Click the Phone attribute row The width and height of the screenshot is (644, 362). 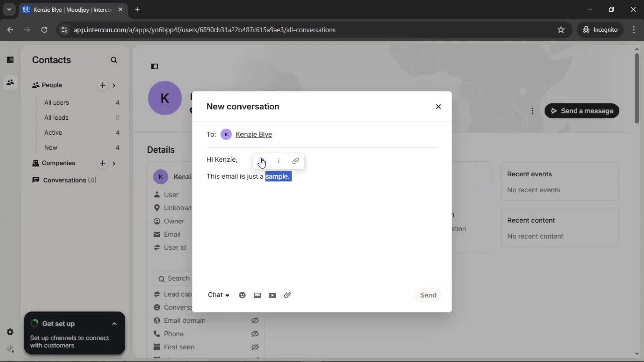click(206, 334)
